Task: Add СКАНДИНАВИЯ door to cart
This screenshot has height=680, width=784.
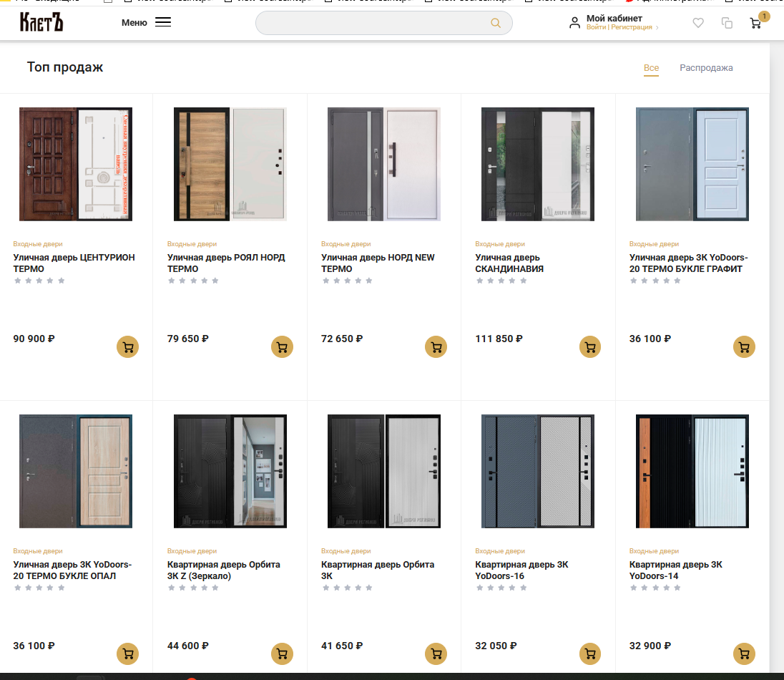Action: (x=589, y=347)
